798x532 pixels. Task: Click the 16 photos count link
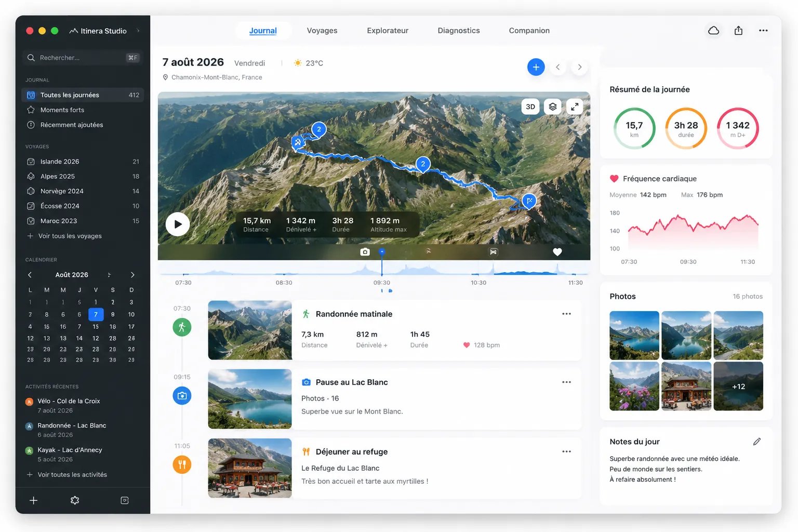point(748,297)
